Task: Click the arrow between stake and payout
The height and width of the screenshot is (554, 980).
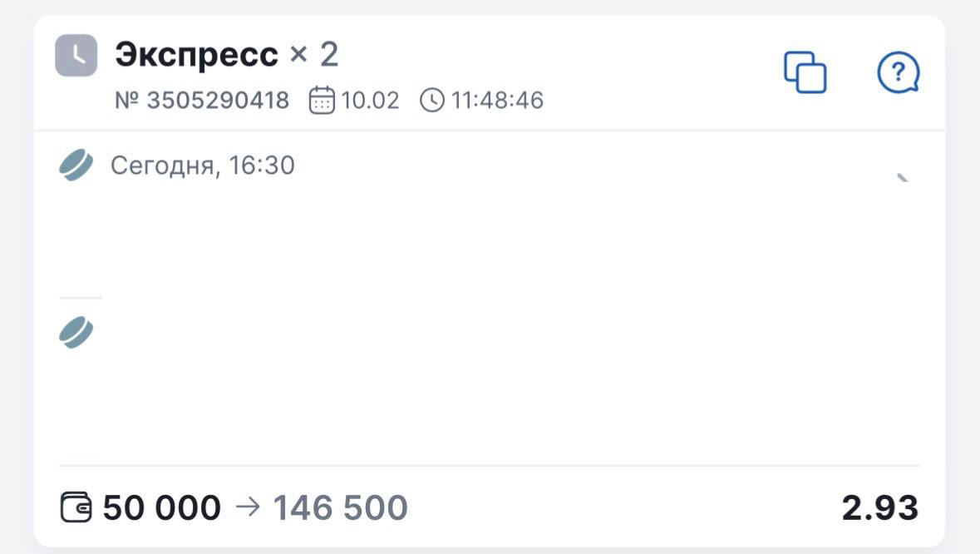Action: pyautogui.click(x=248, y=507)
